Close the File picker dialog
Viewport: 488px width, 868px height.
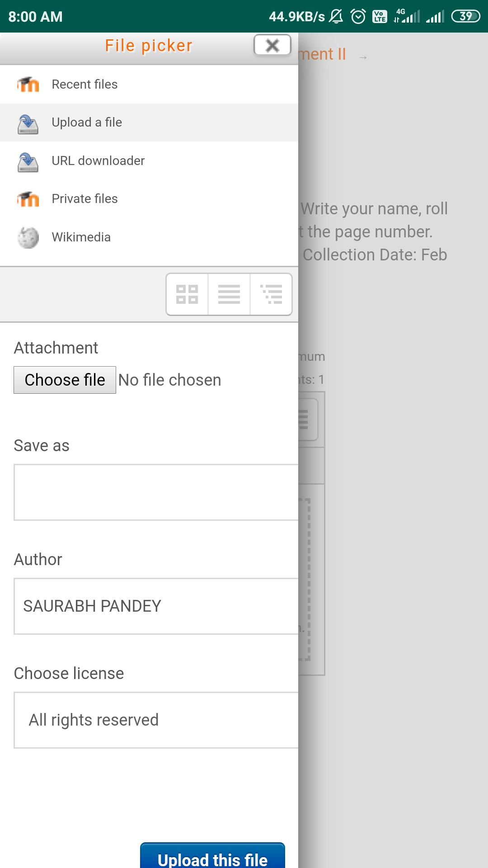coord(272,45)
